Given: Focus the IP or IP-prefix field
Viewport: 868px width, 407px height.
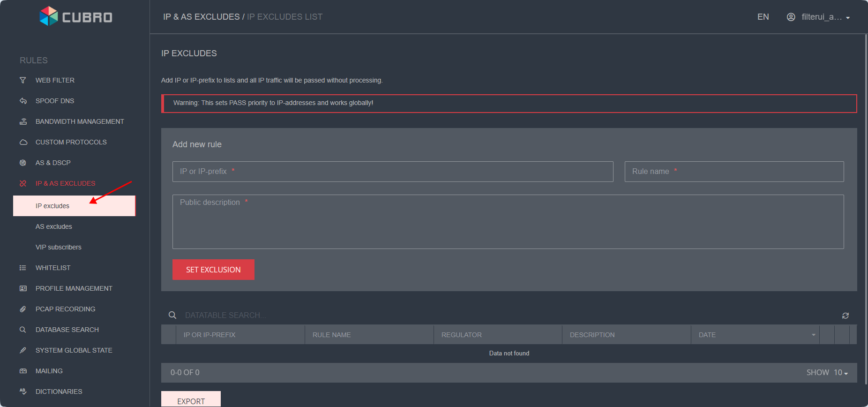Looking at the screenshot, I should [x=393, y=172].
